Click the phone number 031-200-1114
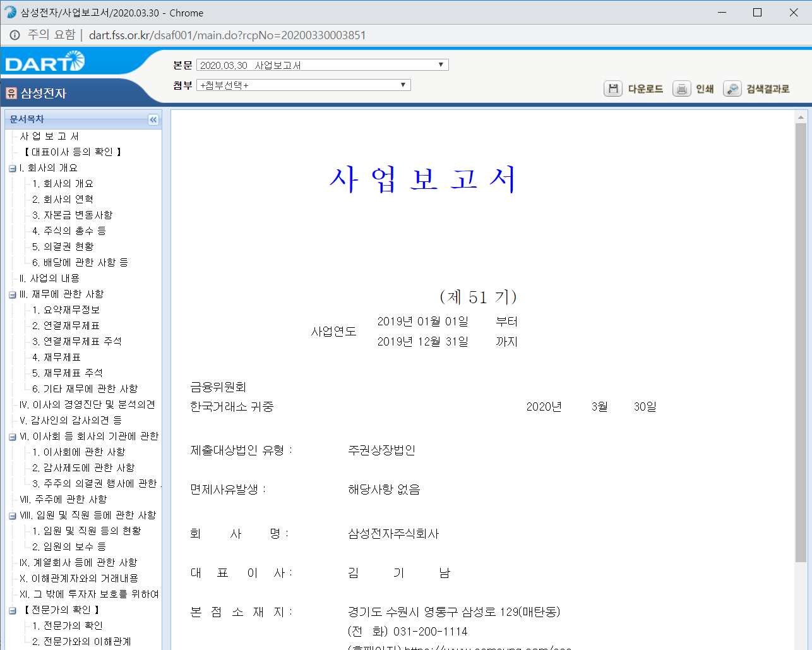Screen dimensions: 812x650 pos(431,632)
